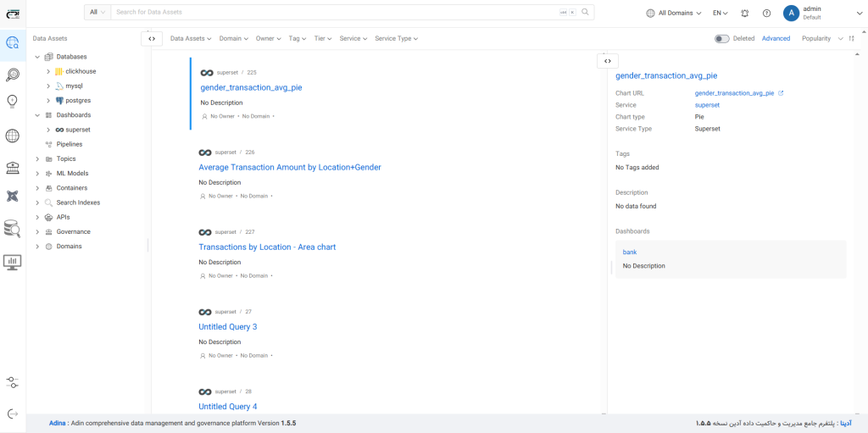Open the Governance bank icon in sidebar
The image size is (868, 433).
13,167
